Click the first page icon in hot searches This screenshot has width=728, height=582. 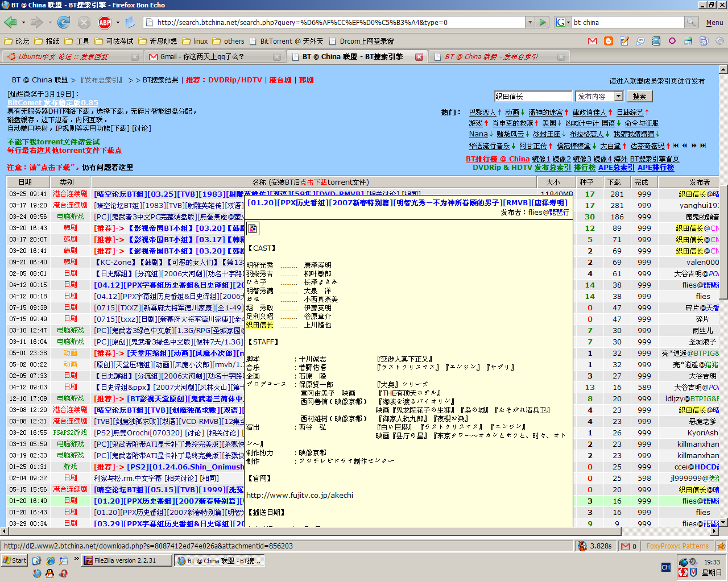pyautogui.click(x=676, y=145)
